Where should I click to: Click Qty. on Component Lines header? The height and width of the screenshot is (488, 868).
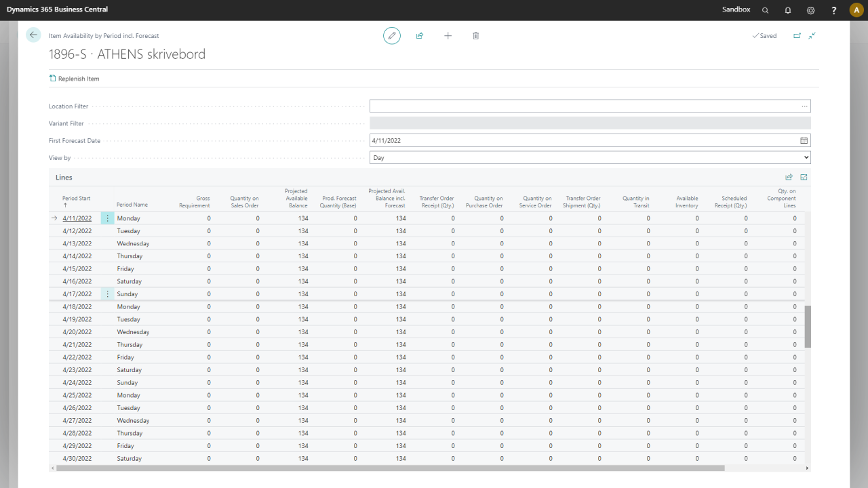click(781, 199)
